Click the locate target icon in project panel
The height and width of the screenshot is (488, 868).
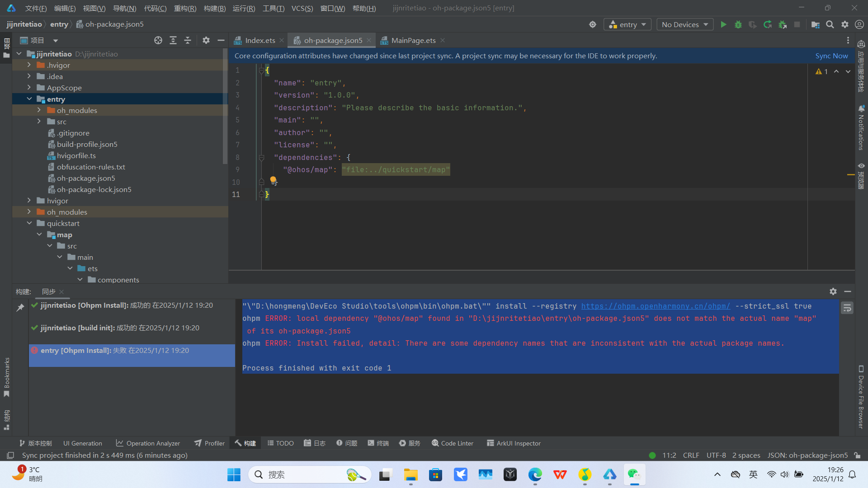[158, 40]
